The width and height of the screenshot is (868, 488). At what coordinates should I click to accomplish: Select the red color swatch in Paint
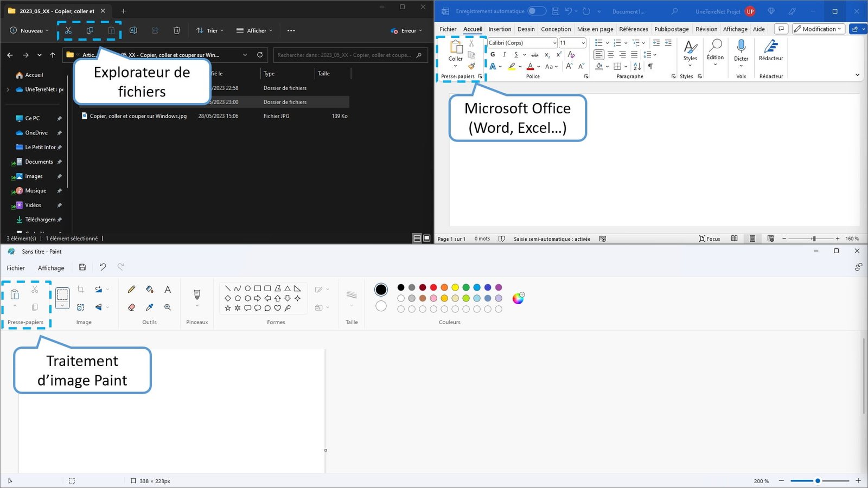[x=433, y=287]
